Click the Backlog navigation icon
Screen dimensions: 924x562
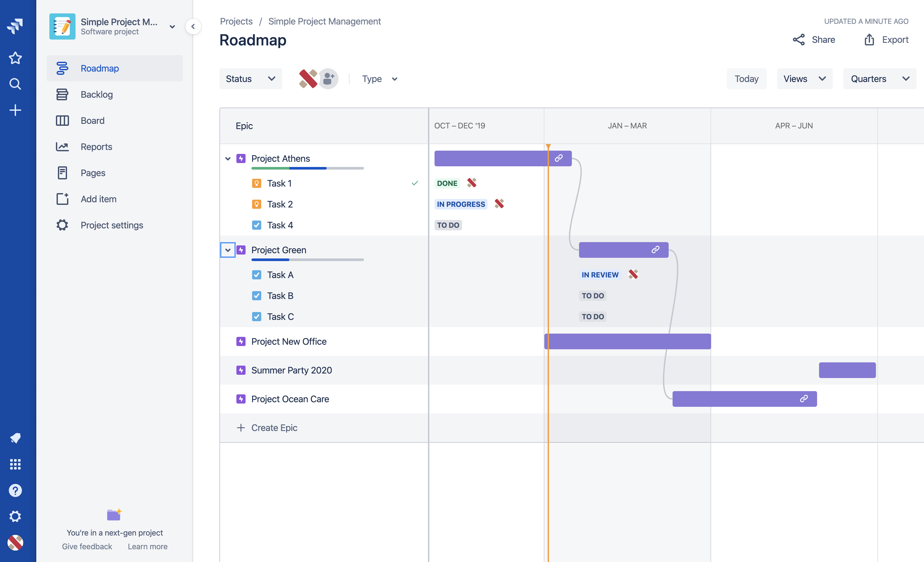pyautogui.click(x=61, y=94)
